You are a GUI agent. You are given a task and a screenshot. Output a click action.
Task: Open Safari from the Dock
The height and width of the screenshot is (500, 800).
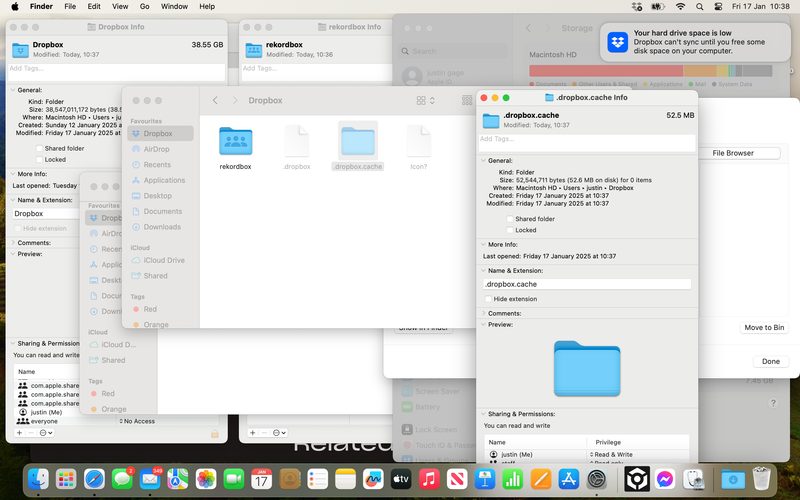pos(94,479)
